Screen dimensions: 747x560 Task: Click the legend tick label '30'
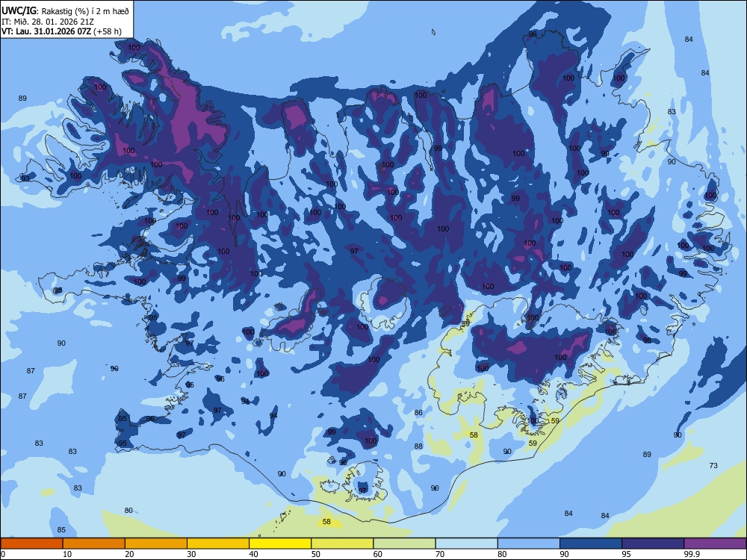[x=191, y=554]
